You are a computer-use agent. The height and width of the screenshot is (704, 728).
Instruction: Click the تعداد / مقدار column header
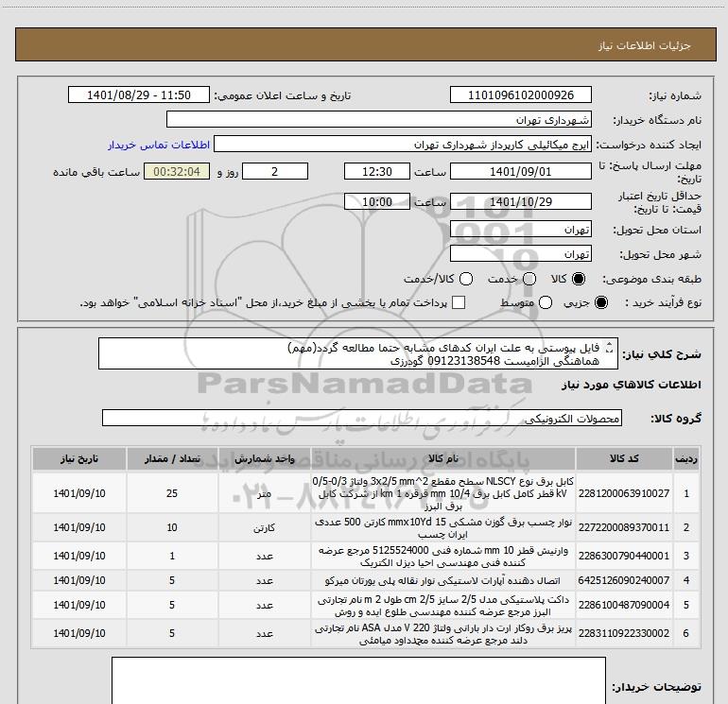tap(172, 459)
